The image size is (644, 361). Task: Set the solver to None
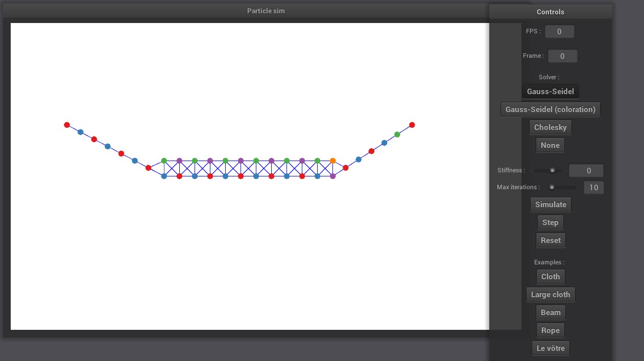(x=550, y=145)
